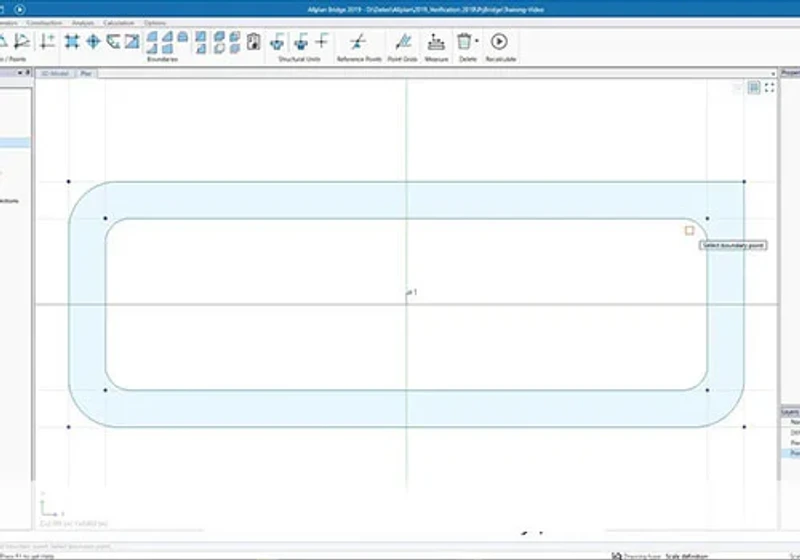Toggle the grid view icon in the canvas corner
Image resolution: width=800 pixels, height=560 pixels.
(x=754, y=88)
